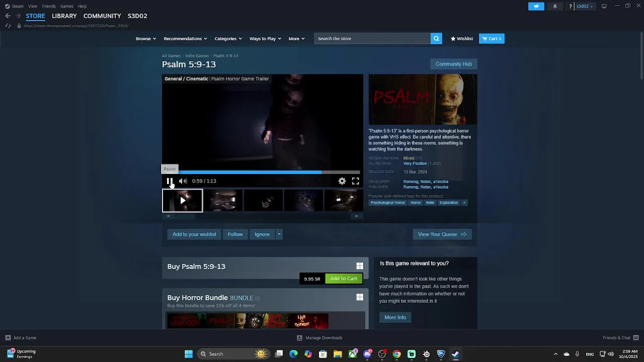Click Windows icon beside Buy Psalm 5:9-13
Image resolution: width=644 pixels, height=362 pixels.
360,266
